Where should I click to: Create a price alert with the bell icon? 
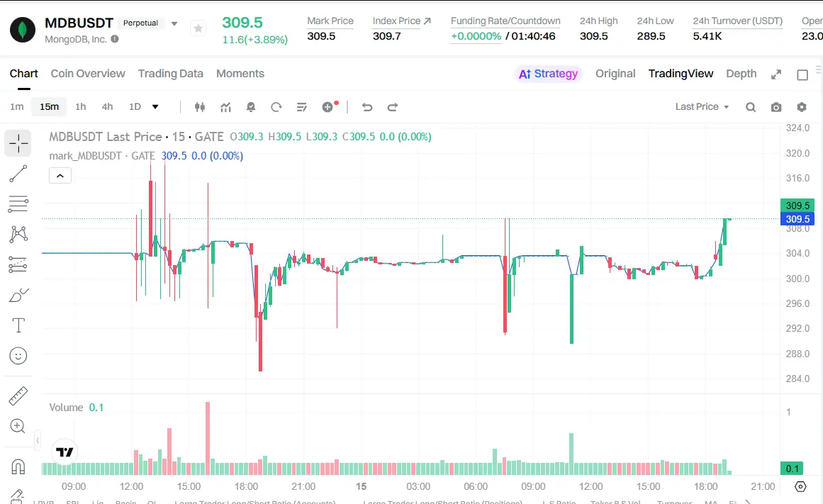pos(251,107)
